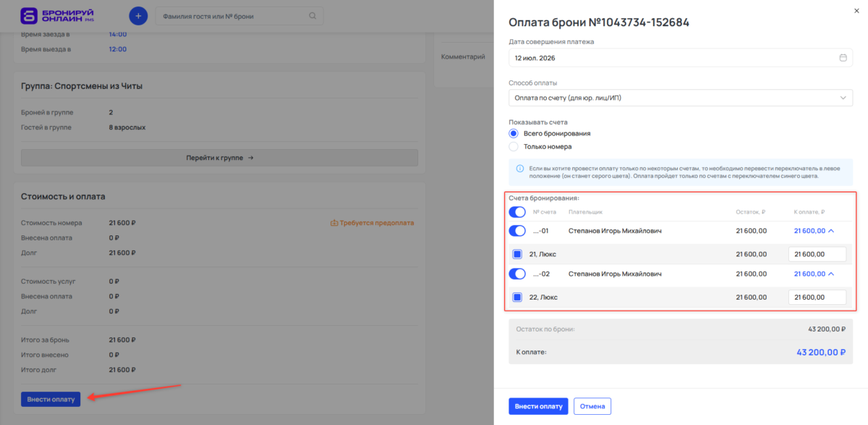
Task: Click the blue plus create button
Action: (138, 16)
